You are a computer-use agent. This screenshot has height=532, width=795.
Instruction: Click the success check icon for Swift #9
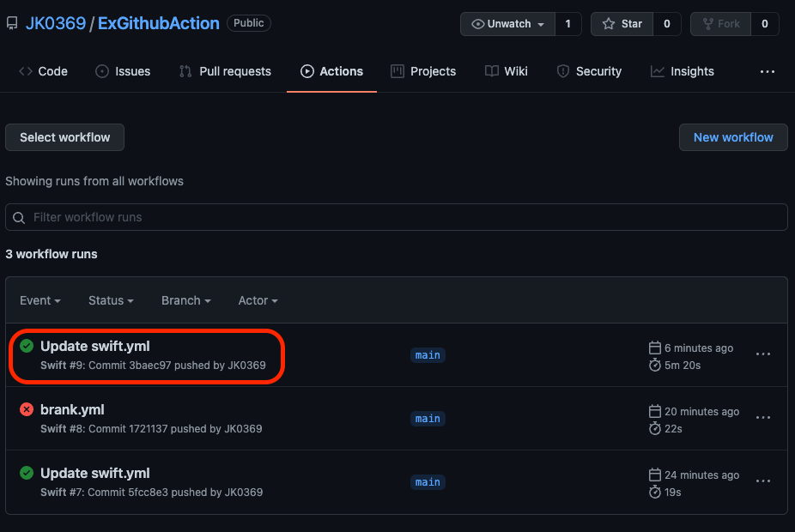click(27, 346)
